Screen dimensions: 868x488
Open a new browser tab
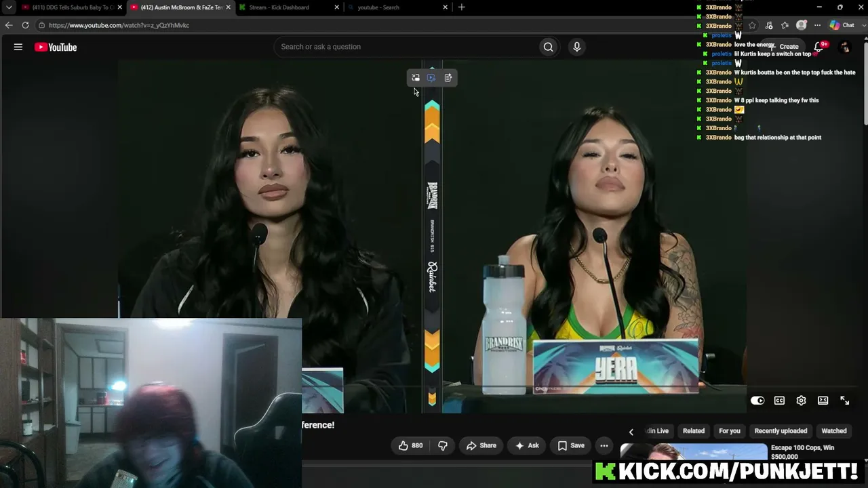click(x=462, y=7)
